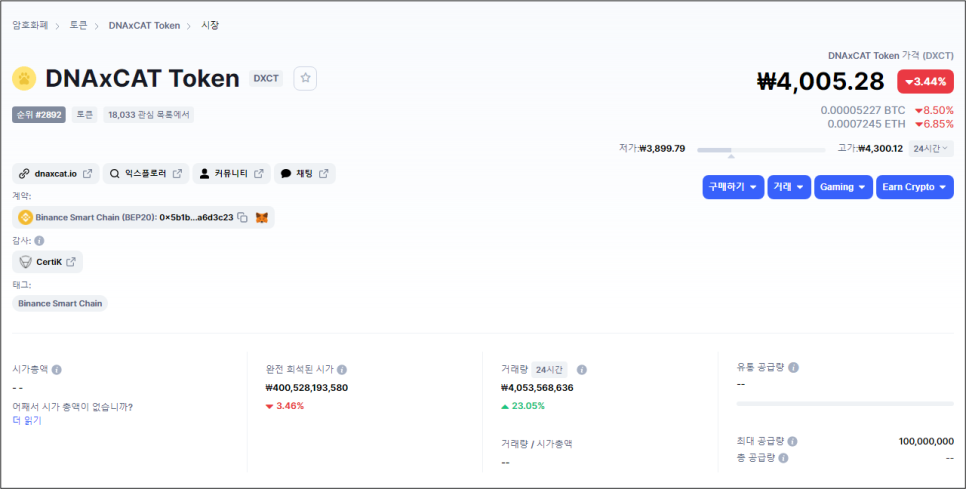
Task: Click info icon beside 유통 공급량
Action: coord(794,367)
